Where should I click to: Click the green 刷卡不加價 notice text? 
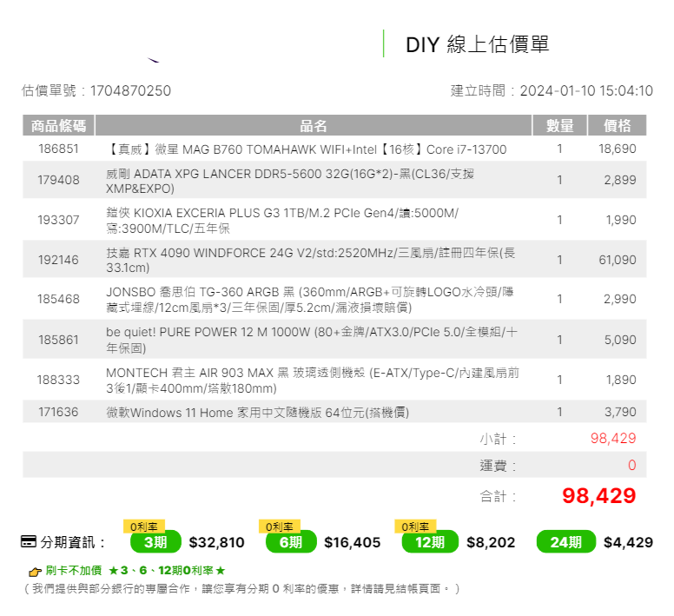[135, 571]
